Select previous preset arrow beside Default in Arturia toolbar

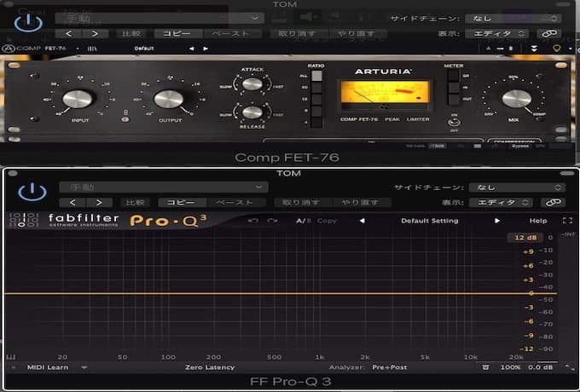[x=191, y=49]
